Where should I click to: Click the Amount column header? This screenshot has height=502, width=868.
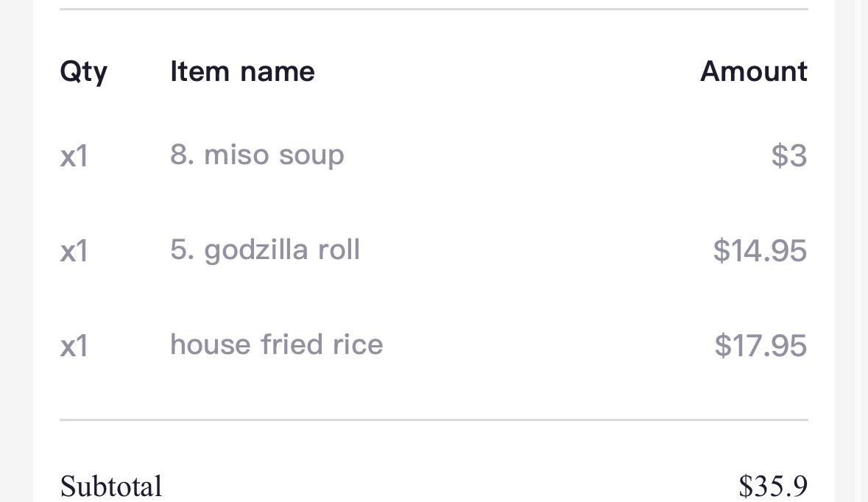click(x=753, y=71)
